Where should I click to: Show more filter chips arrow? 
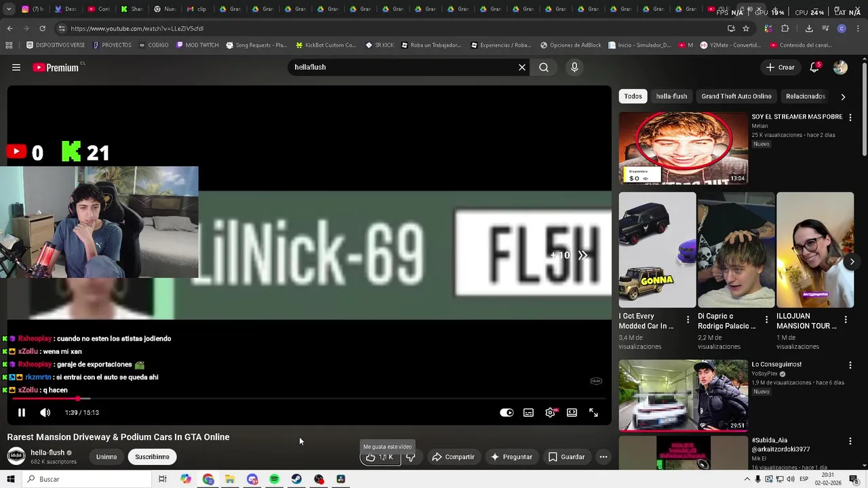(x=843, y=96)
